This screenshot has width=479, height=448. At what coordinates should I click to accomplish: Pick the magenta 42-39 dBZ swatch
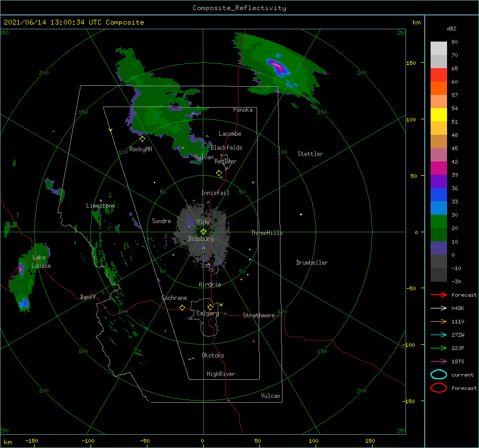point(439,168)
